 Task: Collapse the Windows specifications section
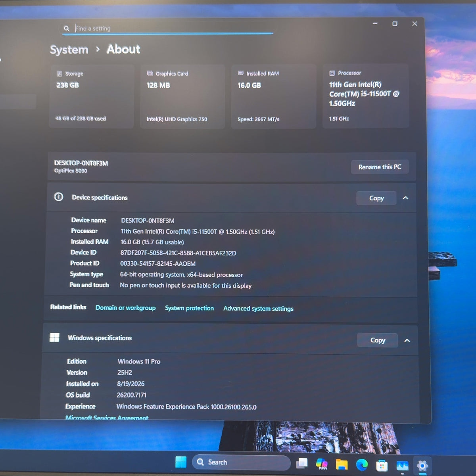pos(407,340)
